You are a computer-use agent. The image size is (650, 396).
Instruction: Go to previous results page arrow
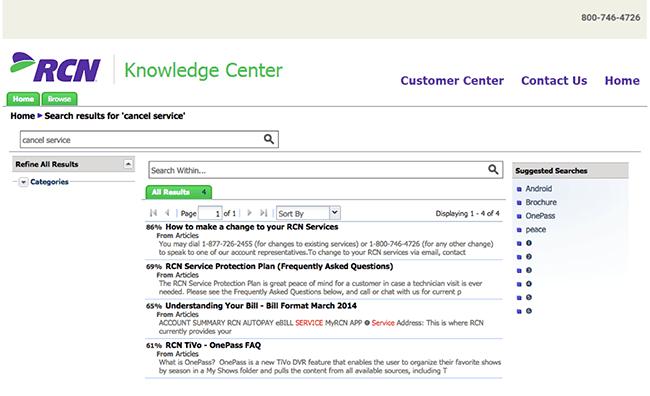pos(167,213)
